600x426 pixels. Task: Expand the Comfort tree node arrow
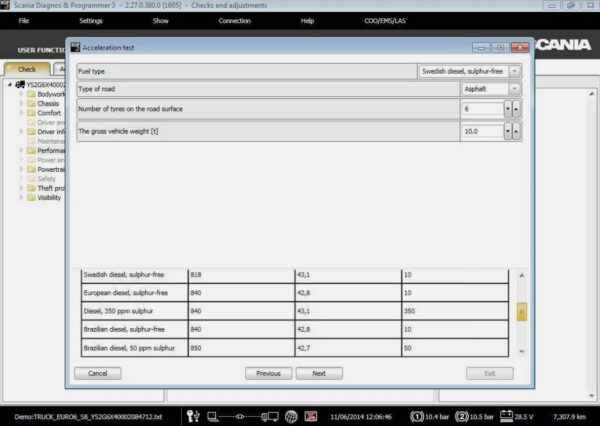21,113
